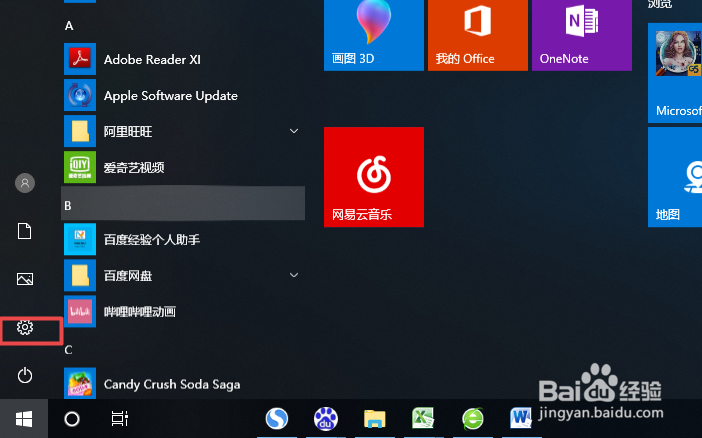Select the letter B section header
The image size is (702, 438).
183,204
